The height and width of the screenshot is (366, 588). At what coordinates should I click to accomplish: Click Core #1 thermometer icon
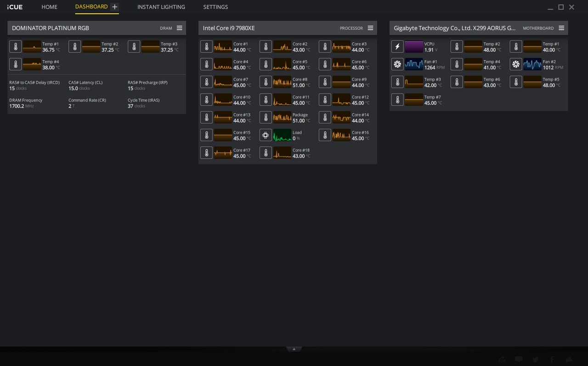[206, 46]
